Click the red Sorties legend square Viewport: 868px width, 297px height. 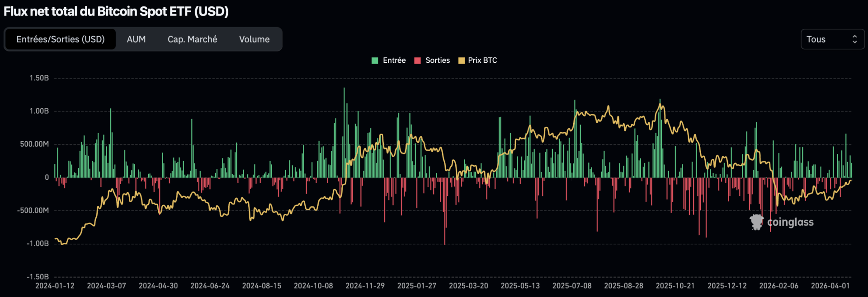(x=417, y=60)
